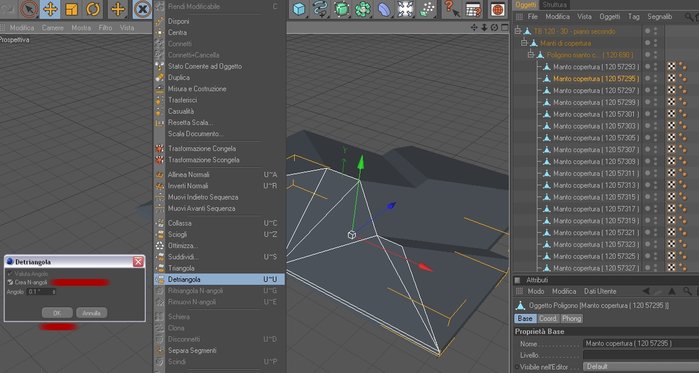Image resolution: width=699 pixels, height=373 pixels.
Task: Click the orange plus recent-tool icon
Action: 118,9
